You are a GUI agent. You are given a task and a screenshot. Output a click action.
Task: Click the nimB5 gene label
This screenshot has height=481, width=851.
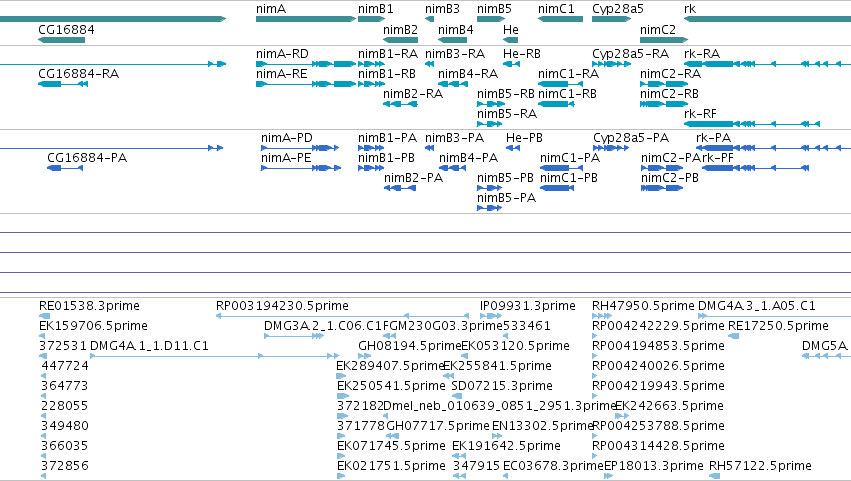point(494,9)
